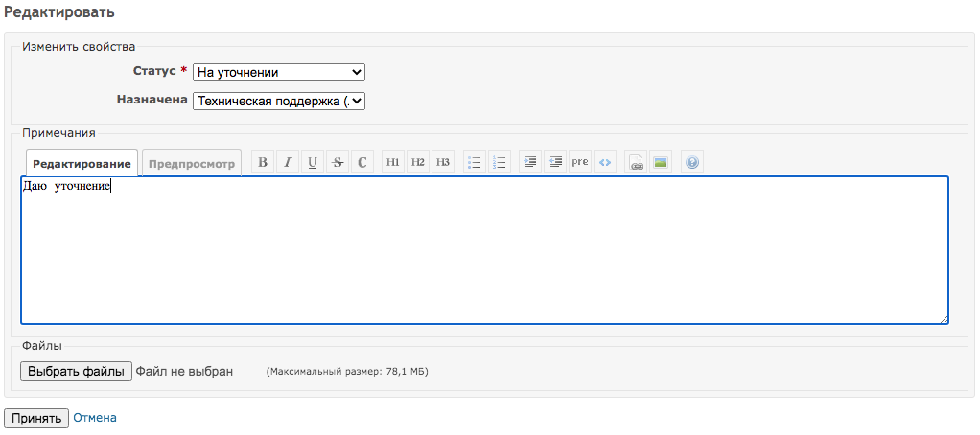Screen dimensions: 980x435
Task: Toggle bold text formatting
Action: point(264,163)
